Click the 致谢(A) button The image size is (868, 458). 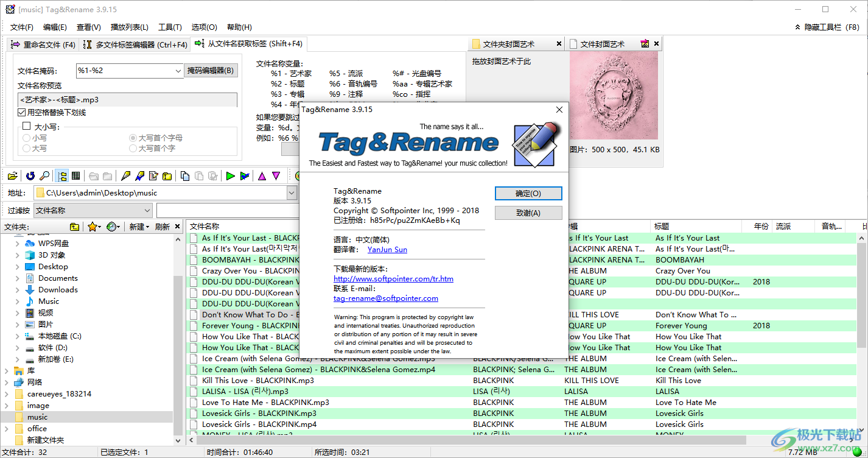(528, 213)
